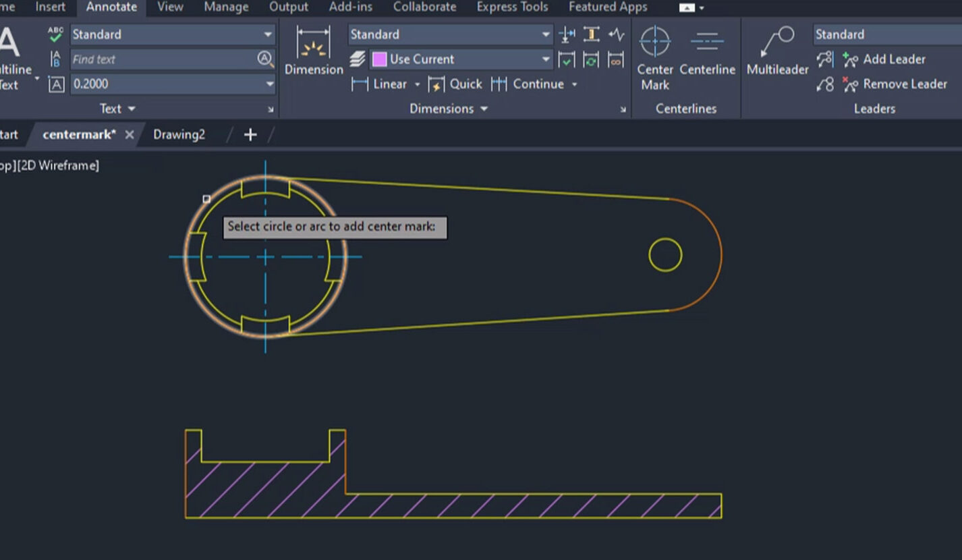Select the Center Mark tool
The image size is (962, 560).
[x=655, y=59]
